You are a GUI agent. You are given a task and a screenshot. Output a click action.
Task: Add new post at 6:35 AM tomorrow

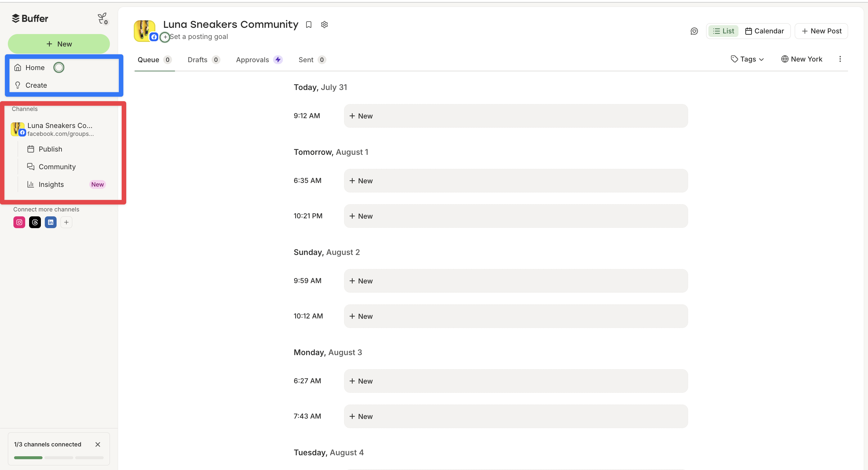tap(515, 181)
